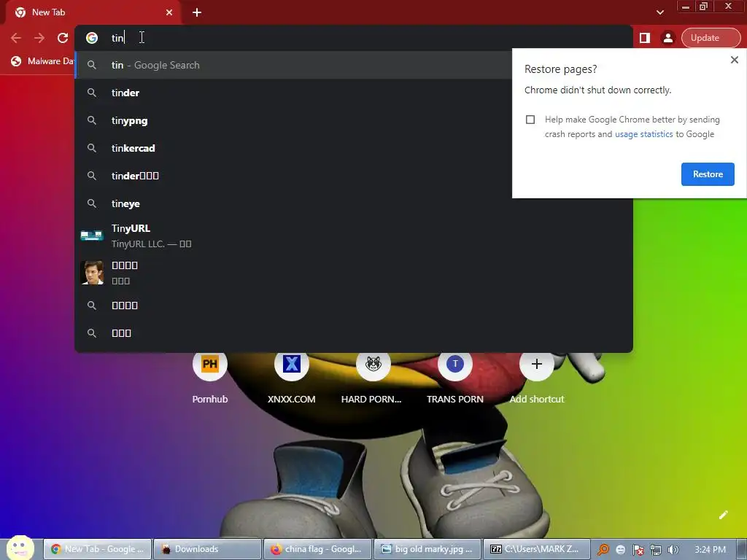
Task: Click the red flag action center icon
Action: (x=638, y=550)
